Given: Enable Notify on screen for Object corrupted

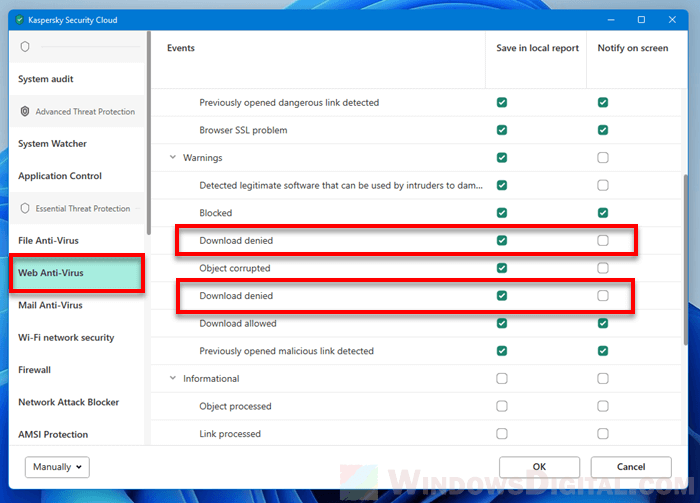Looking at the screenshot, I should click(603, 268).
